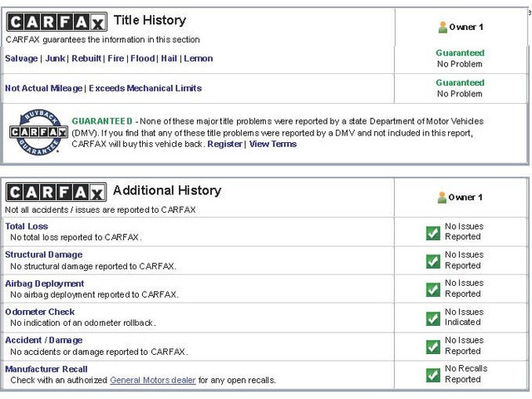
Task: Click the green checkmark for Manufacturer Recall
Action: [x=433, y=374]
